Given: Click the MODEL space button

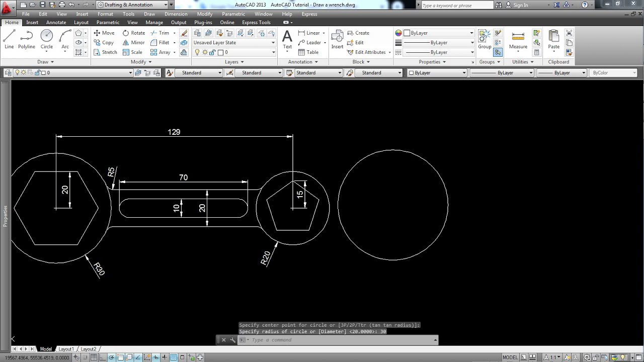Looking at the screenshot, I should 510,357.
